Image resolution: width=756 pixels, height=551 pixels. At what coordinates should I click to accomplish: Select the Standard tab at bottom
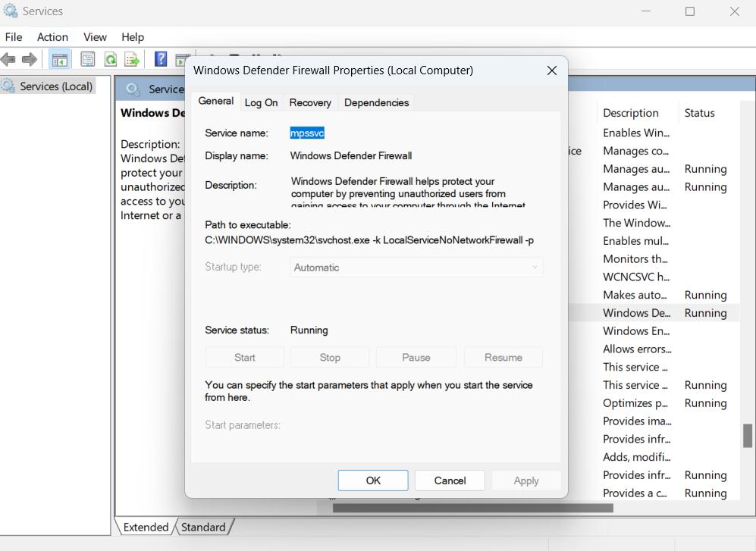pos(203,527)
